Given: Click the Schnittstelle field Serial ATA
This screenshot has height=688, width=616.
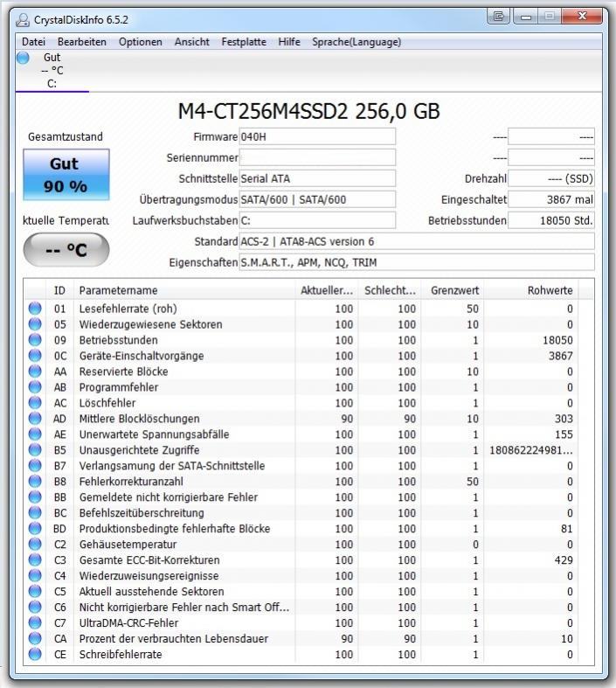Looking at the screenshot, I should [317, 178].
